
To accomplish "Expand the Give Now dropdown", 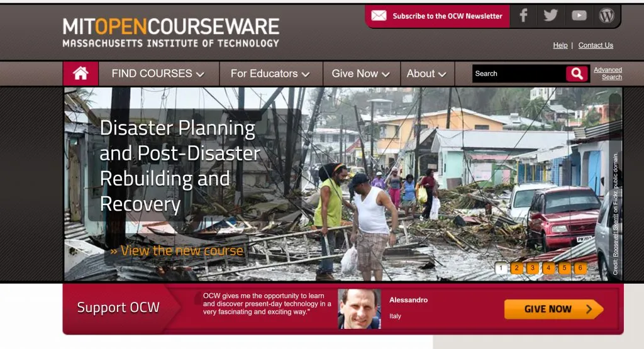I will 360,74.
